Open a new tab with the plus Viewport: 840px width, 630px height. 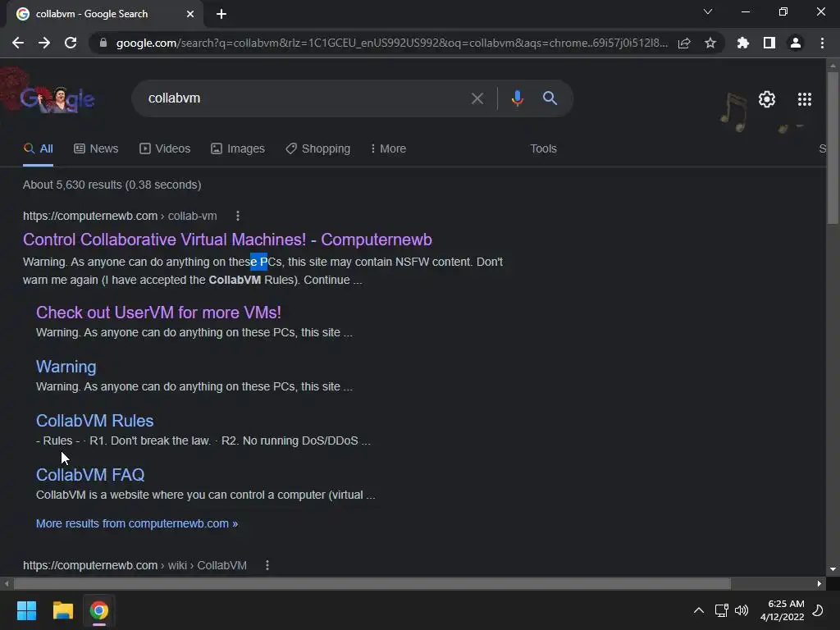221,15
